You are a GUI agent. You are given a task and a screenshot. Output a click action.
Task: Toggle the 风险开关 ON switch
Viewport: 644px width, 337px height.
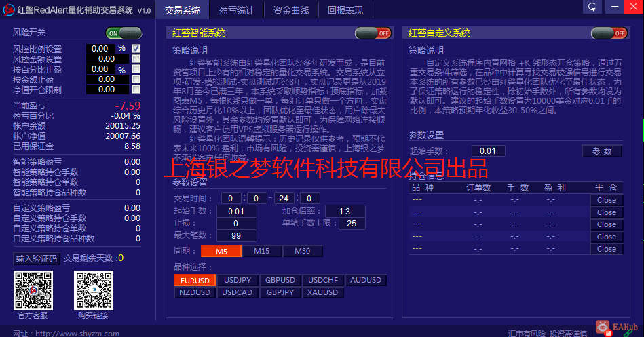[124, 33]
